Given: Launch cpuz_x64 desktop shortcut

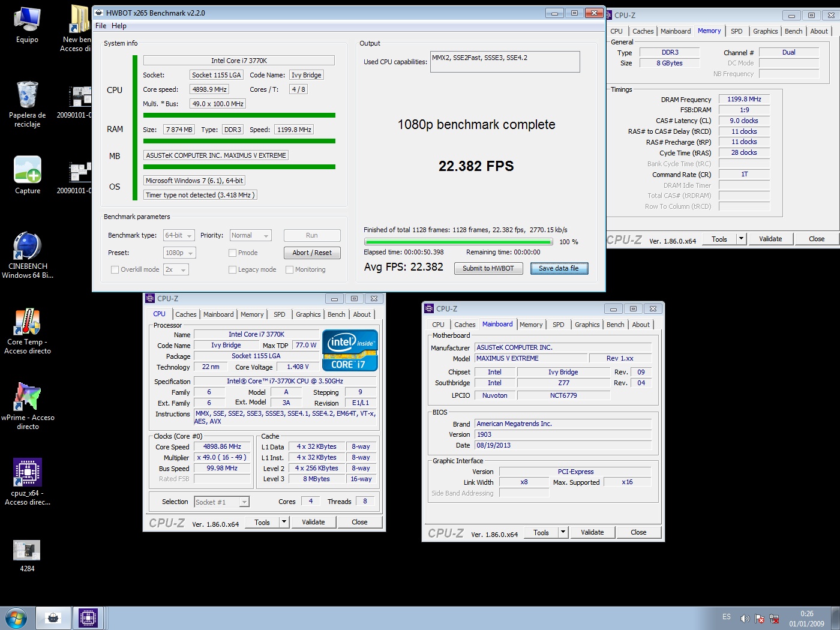Looking at the screenshot, I should [x=28, y=482].
